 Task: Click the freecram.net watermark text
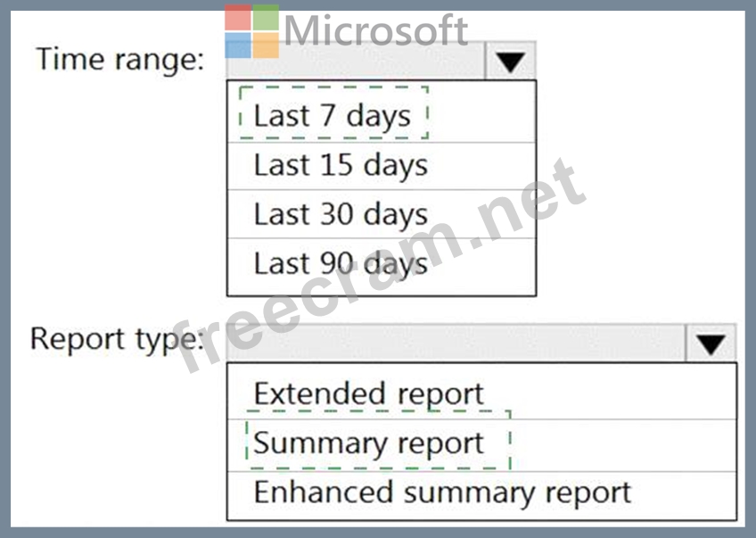(x=383, y=268)
